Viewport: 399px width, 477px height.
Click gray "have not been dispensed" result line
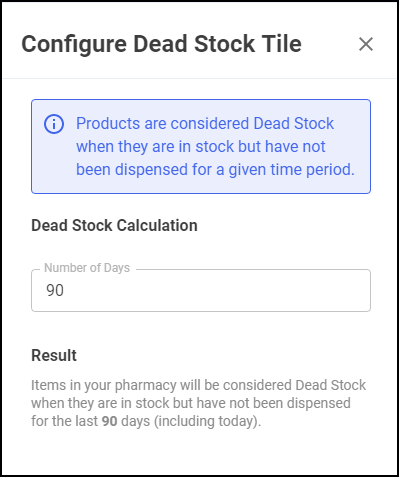[273, 403]
